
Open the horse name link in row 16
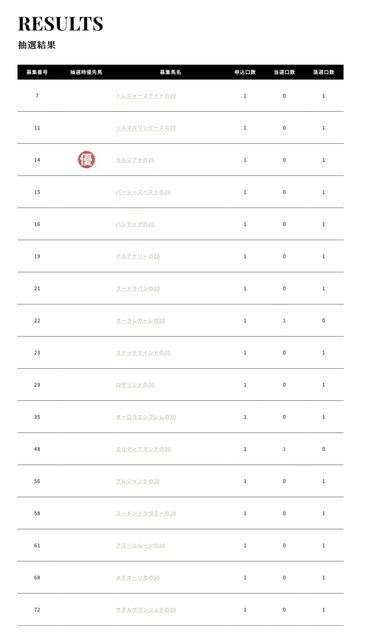(x=135, y=224)
